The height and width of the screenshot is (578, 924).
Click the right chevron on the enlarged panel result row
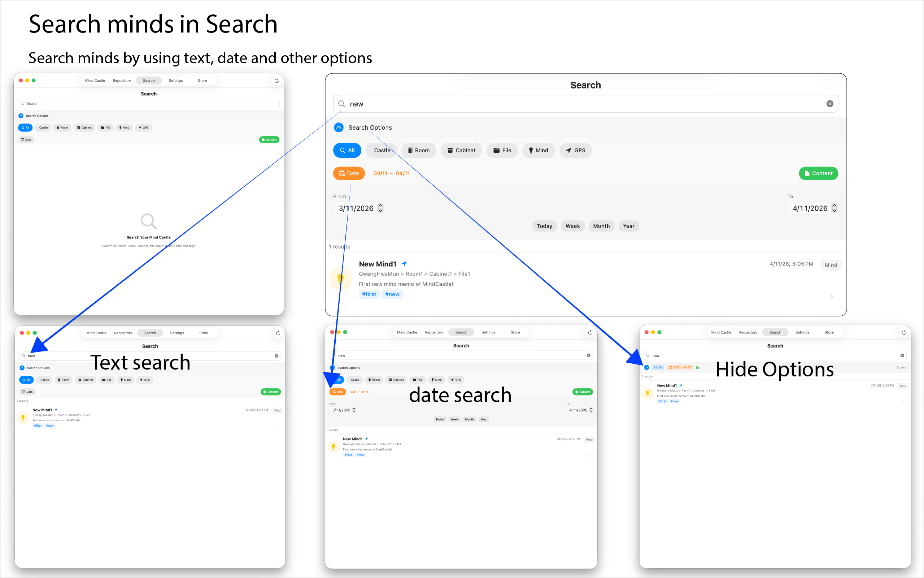[831, 296]
